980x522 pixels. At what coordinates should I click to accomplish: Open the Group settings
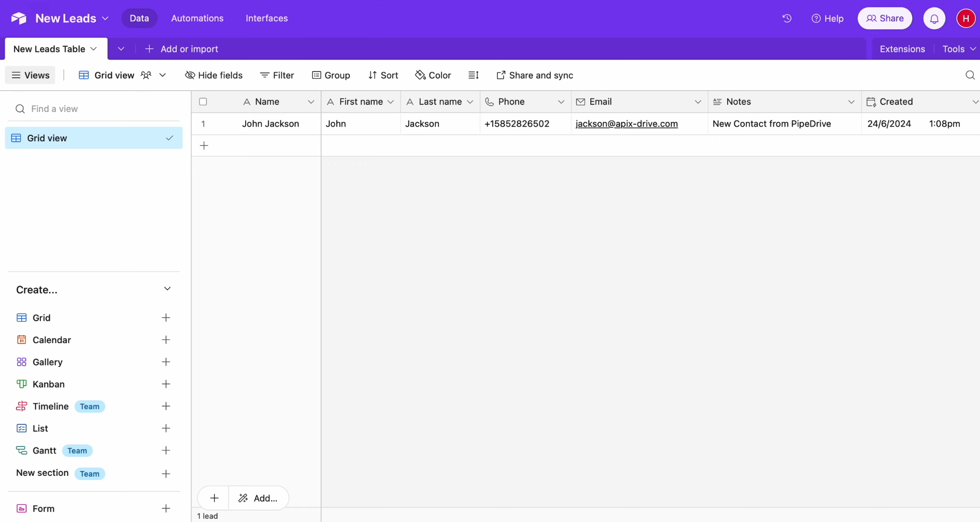click(331, 75)
